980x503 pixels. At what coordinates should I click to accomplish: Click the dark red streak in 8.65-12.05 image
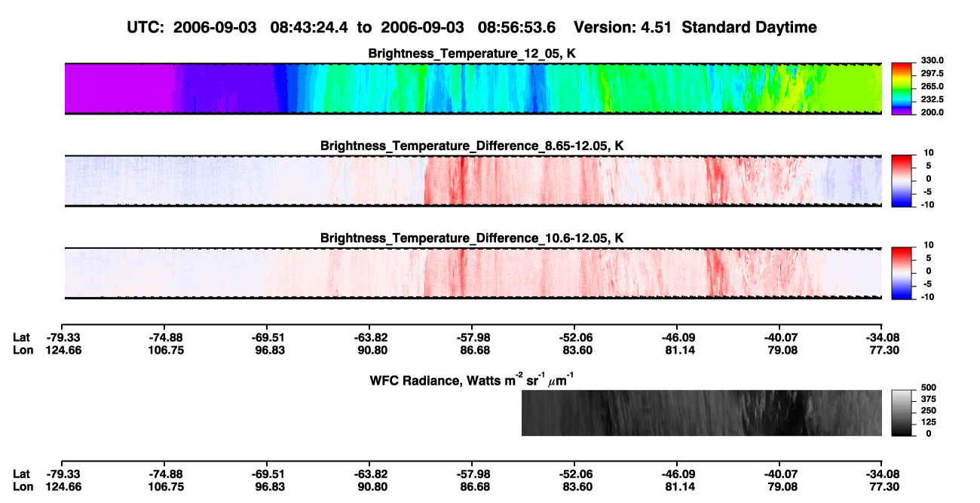[x=462, y=181]
